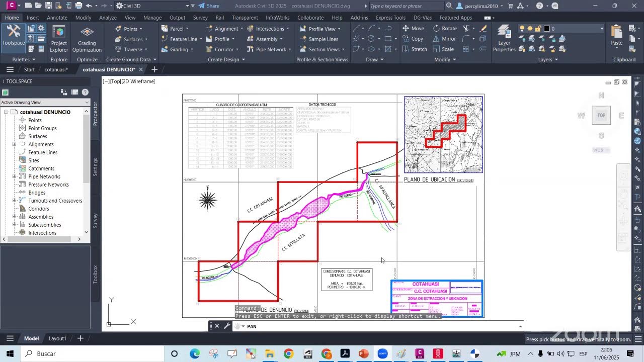Toggle layer 0 on/off lightbulb

(x=522, y=29)
